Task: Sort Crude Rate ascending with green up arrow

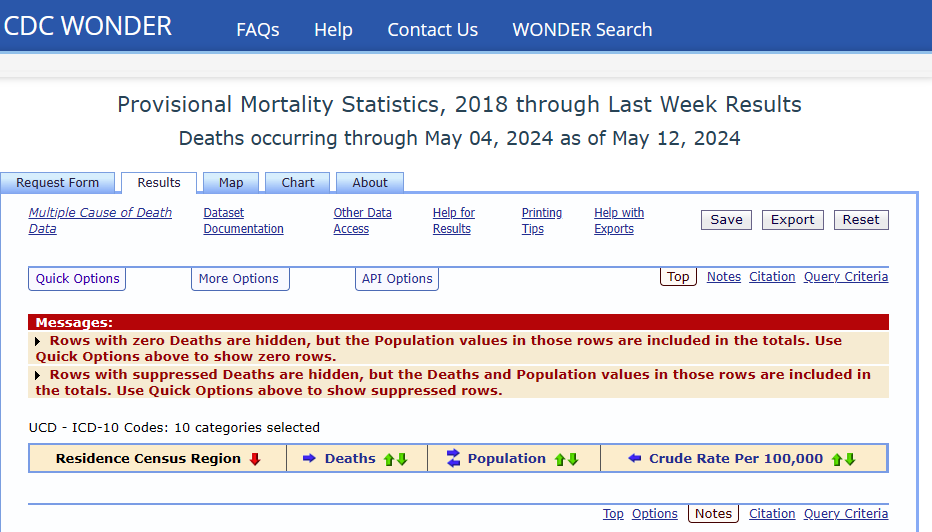Action: coord(837,459)
